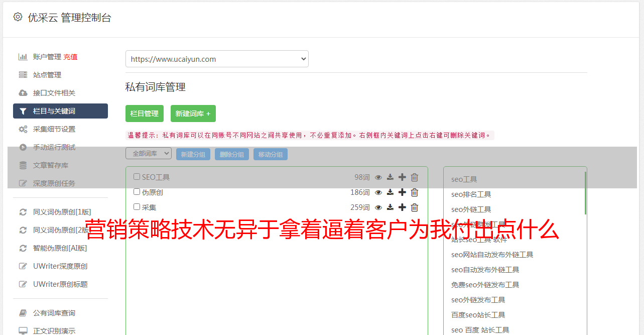This screenshot has width=644, height=335.
Task: Check the SEO工具 library checkbox
Action: point(137,177)
